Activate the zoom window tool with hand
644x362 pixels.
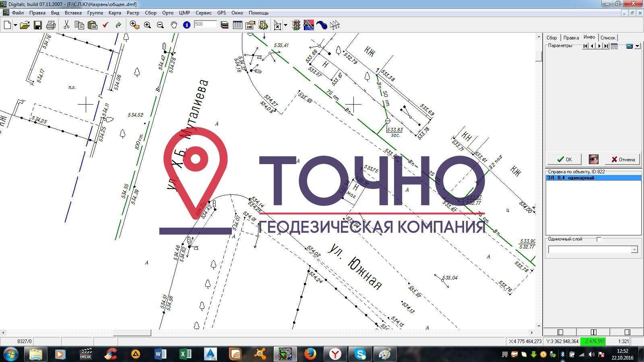click(135, 25)
